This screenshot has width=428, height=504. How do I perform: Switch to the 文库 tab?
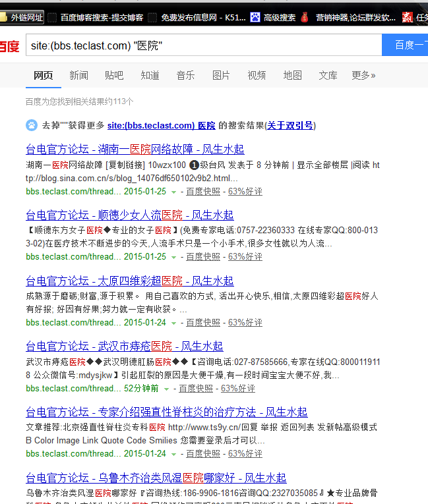click(328, 76)
